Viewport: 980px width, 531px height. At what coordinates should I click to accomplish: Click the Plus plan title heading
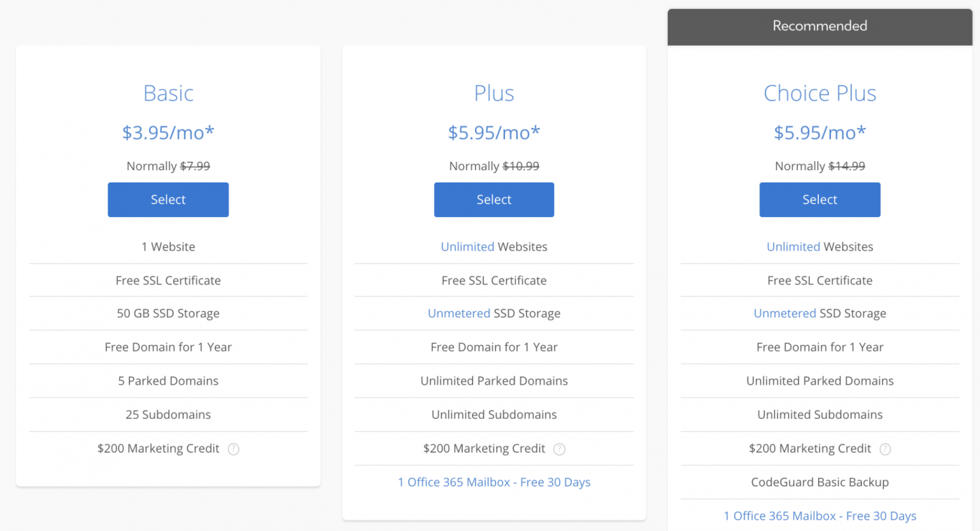[x=494, y=93]
